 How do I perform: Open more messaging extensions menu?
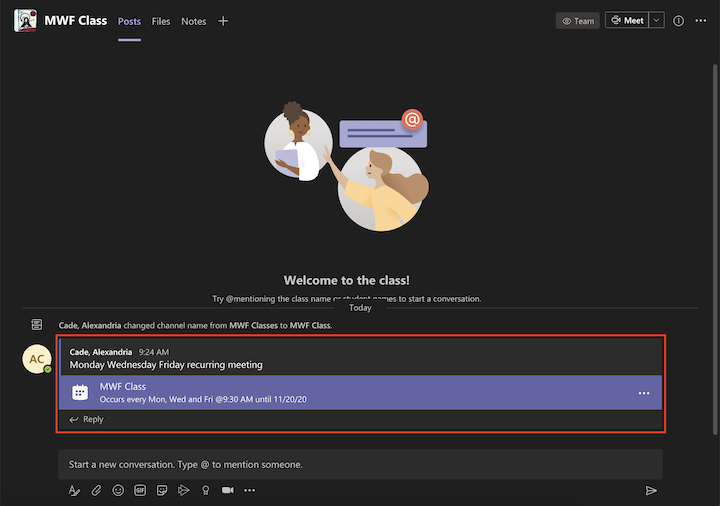point(249,490)
